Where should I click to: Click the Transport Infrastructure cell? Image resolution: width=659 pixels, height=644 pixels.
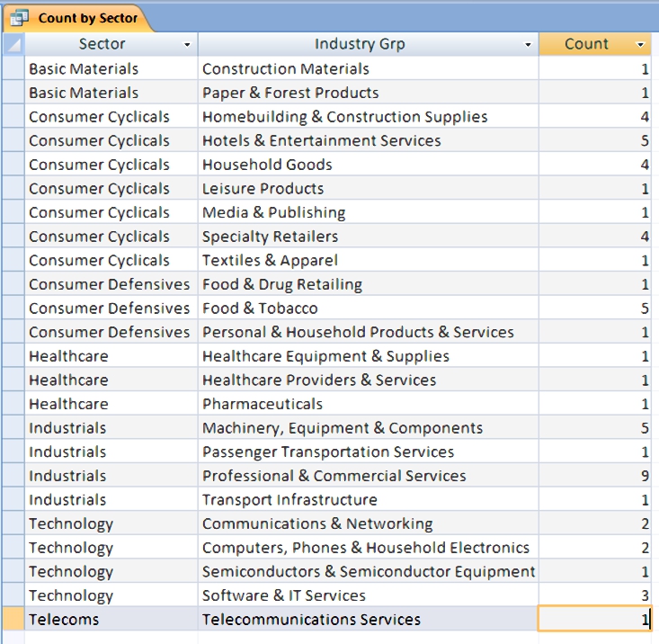(x=369, y=500)
